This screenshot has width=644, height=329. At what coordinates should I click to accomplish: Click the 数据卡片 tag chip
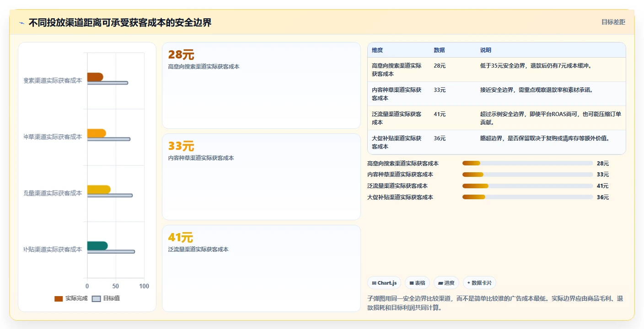[479, 283]
